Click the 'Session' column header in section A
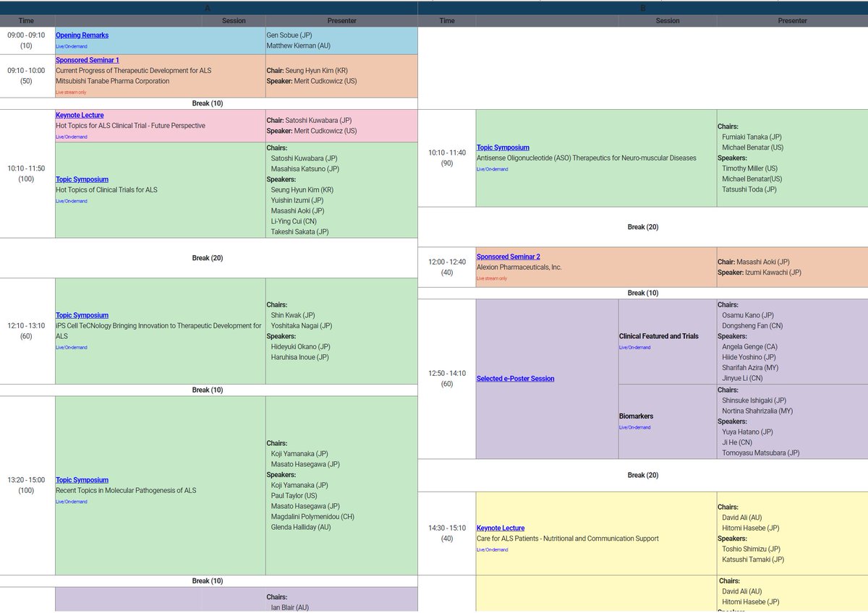The height and width of the screenshot is (613, 868). point(234,21)
